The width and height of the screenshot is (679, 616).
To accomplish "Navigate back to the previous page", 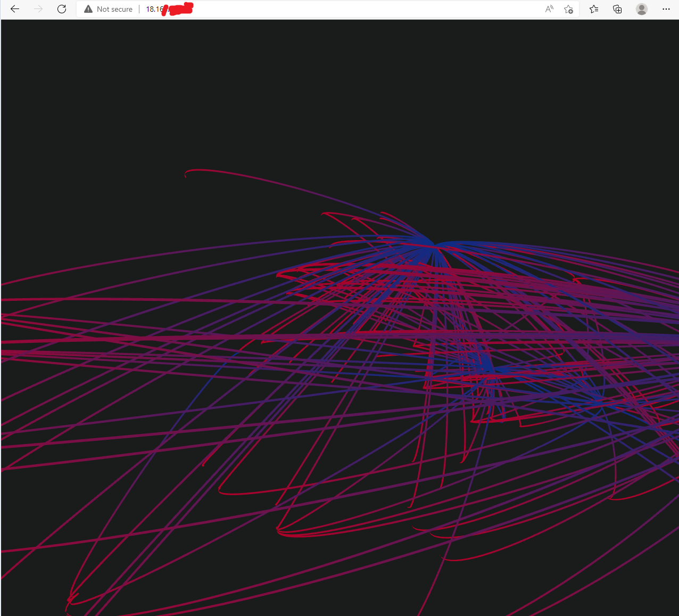I will click(x=14, y=9).
